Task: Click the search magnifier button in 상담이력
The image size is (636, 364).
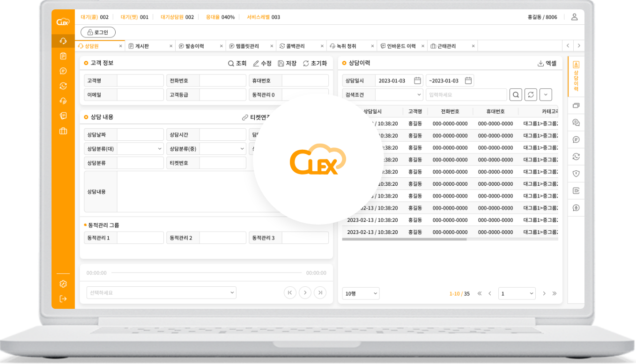Action: click(516, 95)
